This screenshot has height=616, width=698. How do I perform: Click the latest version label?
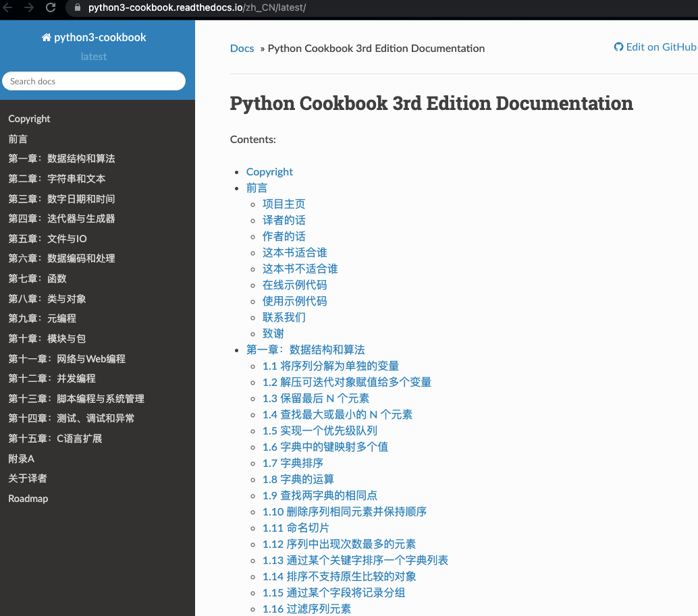[93, 57]
